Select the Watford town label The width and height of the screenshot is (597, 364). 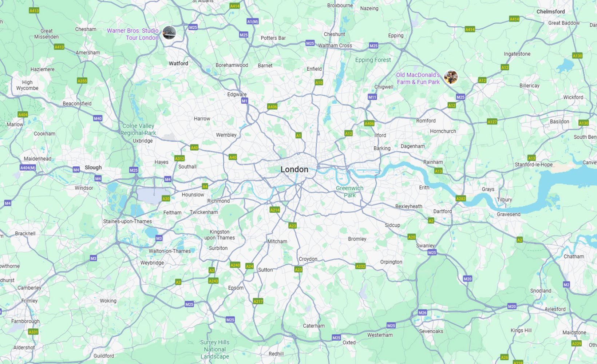tap(178, 63)
